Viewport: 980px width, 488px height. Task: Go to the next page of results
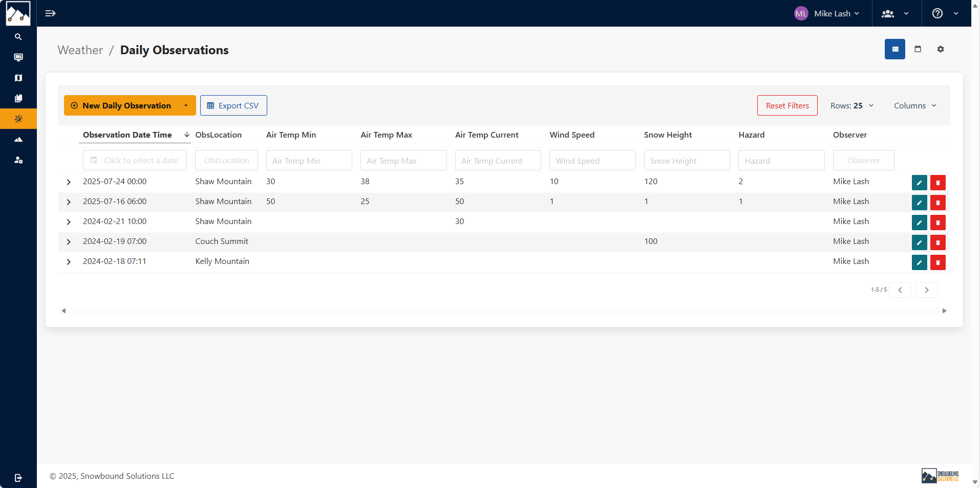927,290
